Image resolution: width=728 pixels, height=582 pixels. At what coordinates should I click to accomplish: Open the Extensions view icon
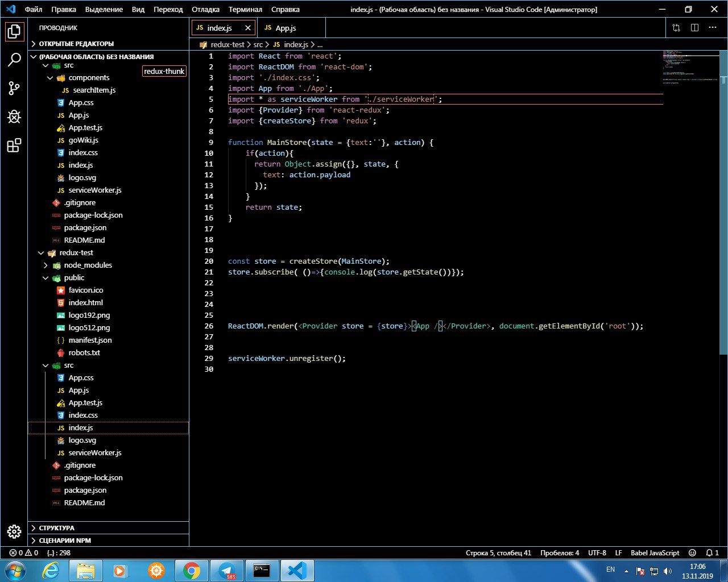(14, 145)
